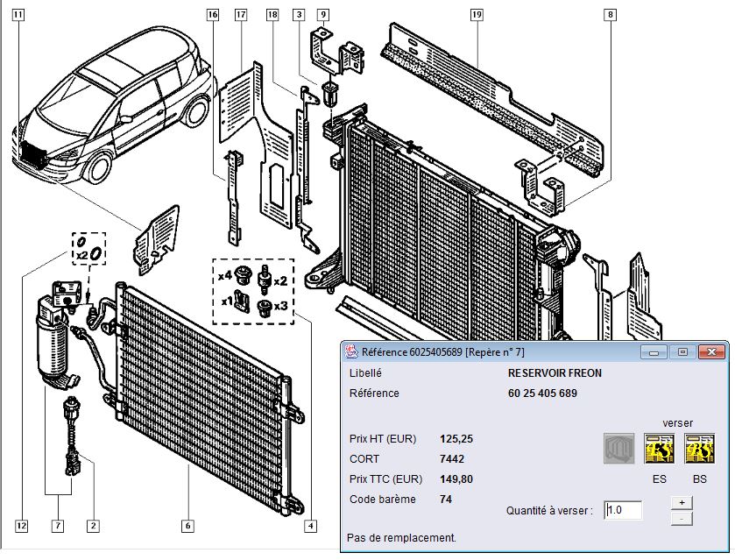Viewport: 735px width, 560px height.
Task: Select part callout number 6 for the condenser
Action: click(187, 526)
